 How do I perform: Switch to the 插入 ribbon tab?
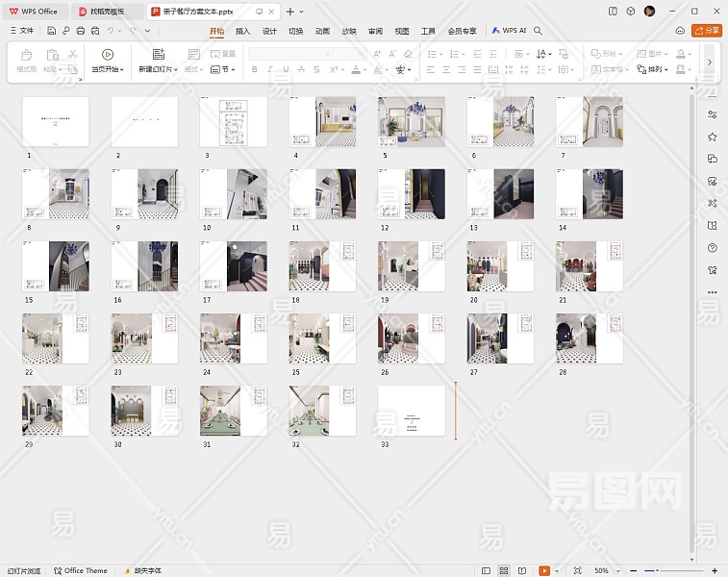pos(243,31)
